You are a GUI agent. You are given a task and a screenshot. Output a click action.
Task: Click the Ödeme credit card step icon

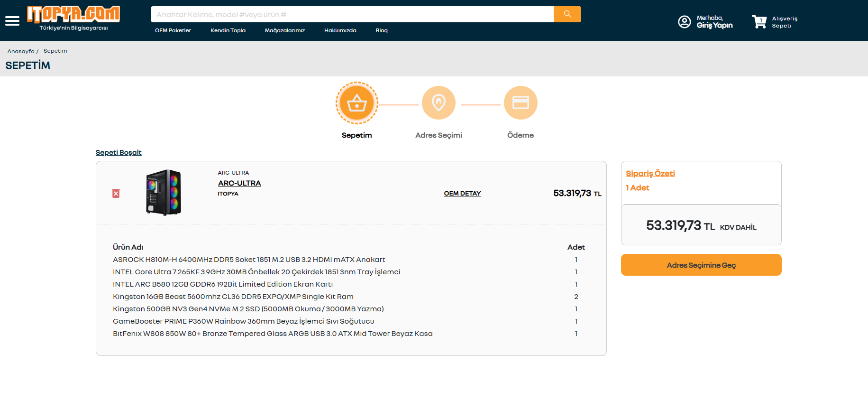(521, 103)
